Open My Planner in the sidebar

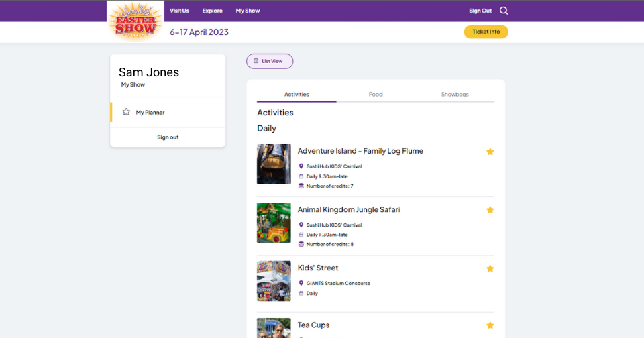pyautogui.click(x=168, y=112)
